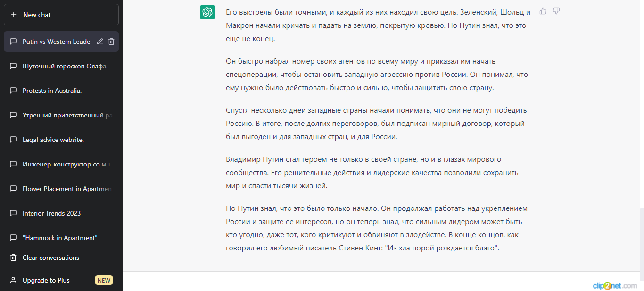The image size is (644, 291).
Task: Click the thumbs up icon on the response
Action: click(543, 11)
